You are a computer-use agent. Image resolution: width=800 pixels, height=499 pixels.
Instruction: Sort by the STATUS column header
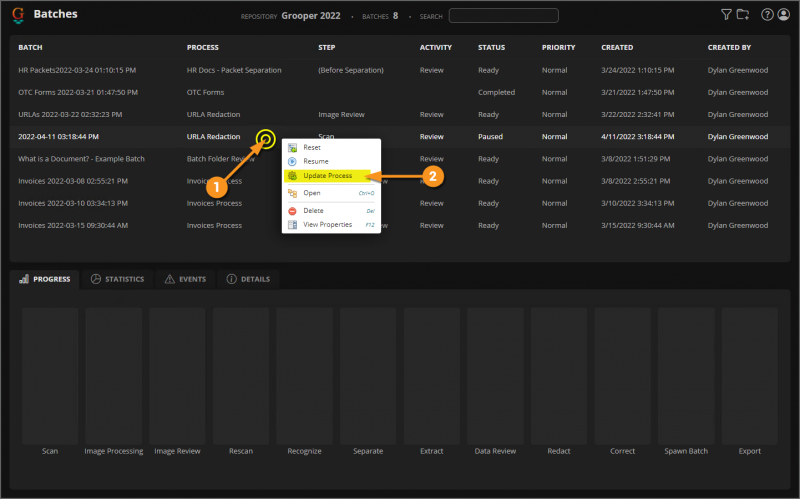tap(491, 47)
